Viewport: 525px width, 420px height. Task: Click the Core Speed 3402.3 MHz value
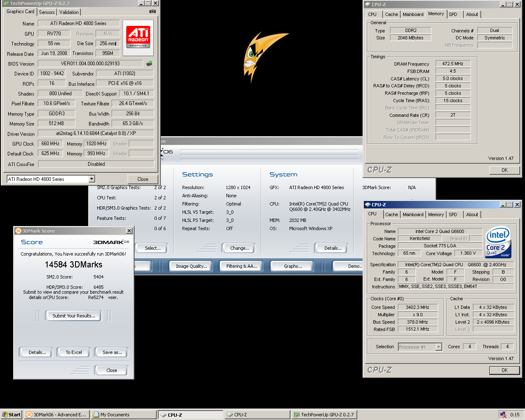[418, 307]
